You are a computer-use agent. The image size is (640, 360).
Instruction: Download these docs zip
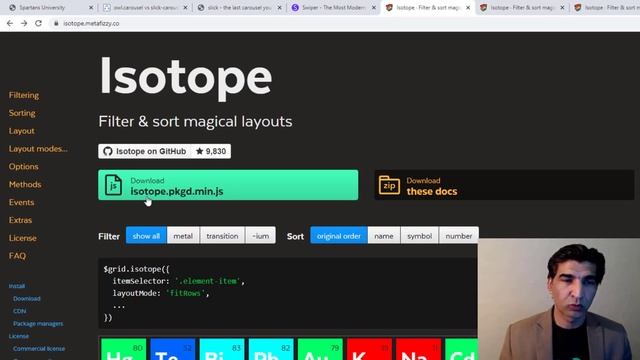click(x=504, y=185)
